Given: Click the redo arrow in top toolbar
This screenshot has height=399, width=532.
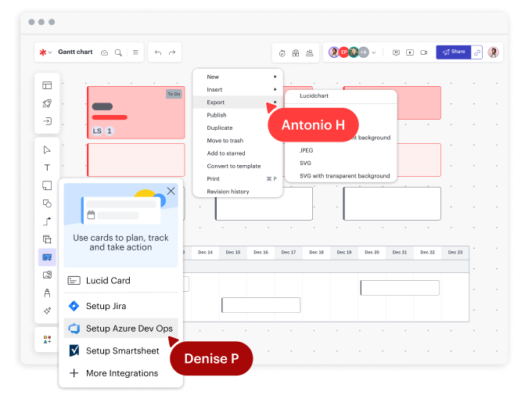Looking at the screenshot, I should click(x=172, y=52).
